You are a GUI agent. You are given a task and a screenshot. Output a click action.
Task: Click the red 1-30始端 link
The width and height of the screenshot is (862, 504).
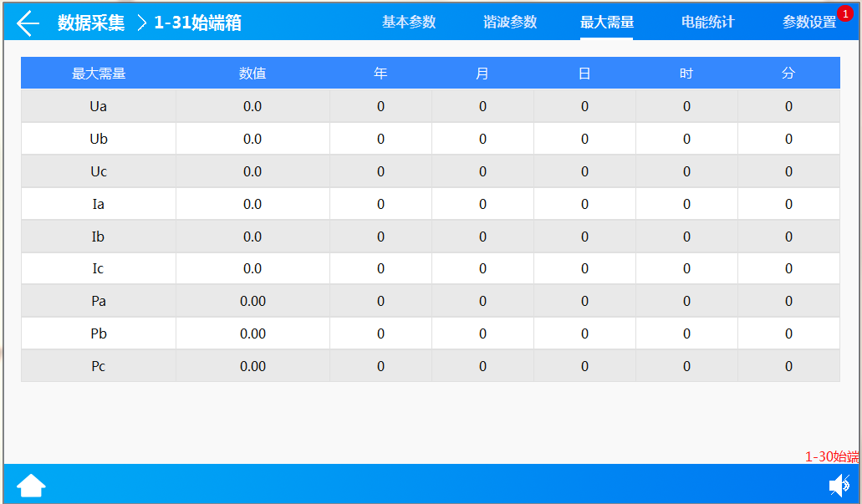pyautogui.click(x=830, y=457)
